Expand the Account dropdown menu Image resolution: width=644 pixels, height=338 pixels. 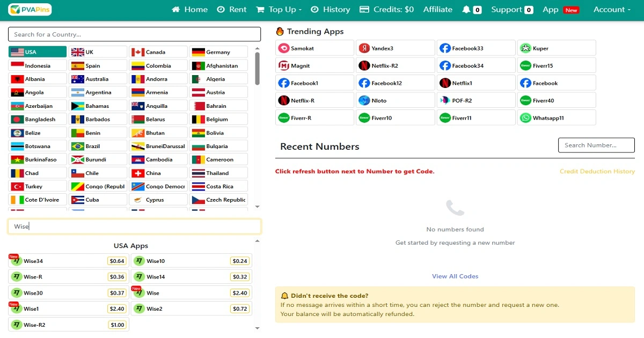point(612,10)
